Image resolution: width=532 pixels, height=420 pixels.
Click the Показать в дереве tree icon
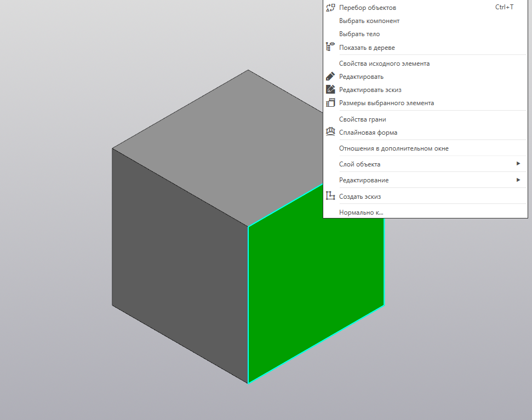[330, 47]
